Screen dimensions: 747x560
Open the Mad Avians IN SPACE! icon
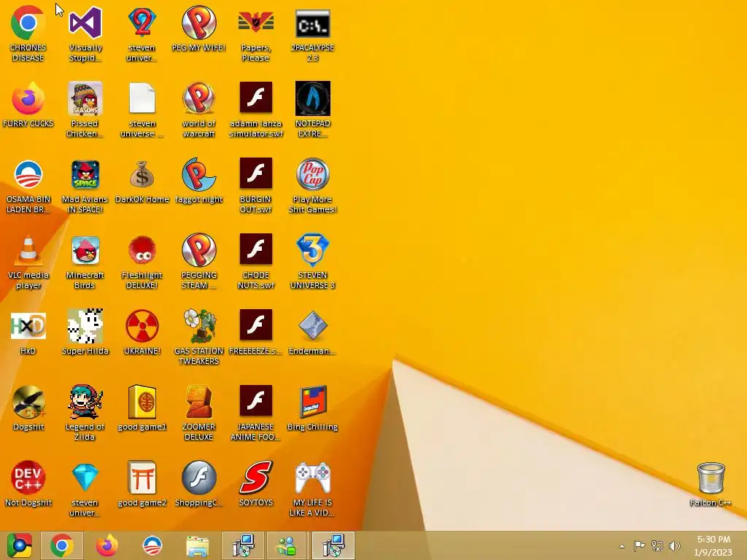85,186
